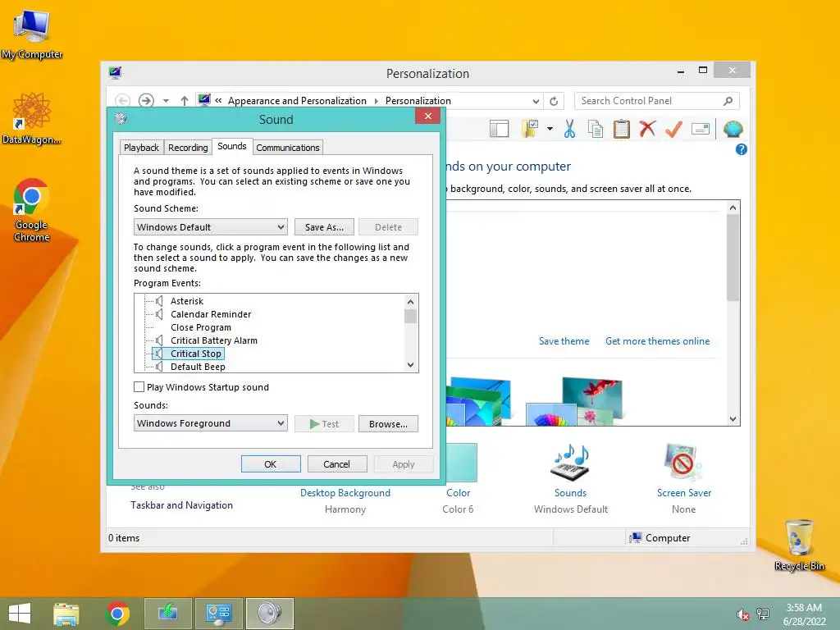Viewport: 840px width, 630px height.
Task: Click the Sound speaker taskbar button
Action: tap(269, 614)
